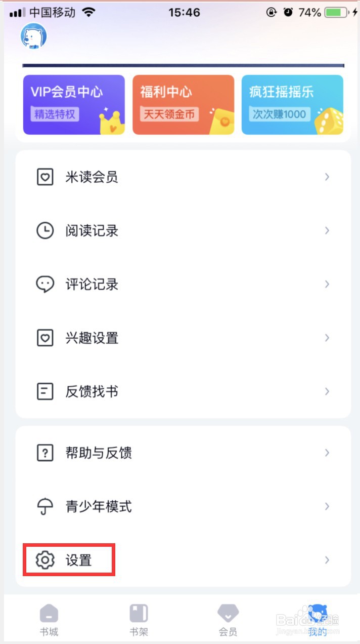The width and height of the screenshot is (360, 644).
Task: Open the 兴趣设置 list entry
Action: coord(182,338)
